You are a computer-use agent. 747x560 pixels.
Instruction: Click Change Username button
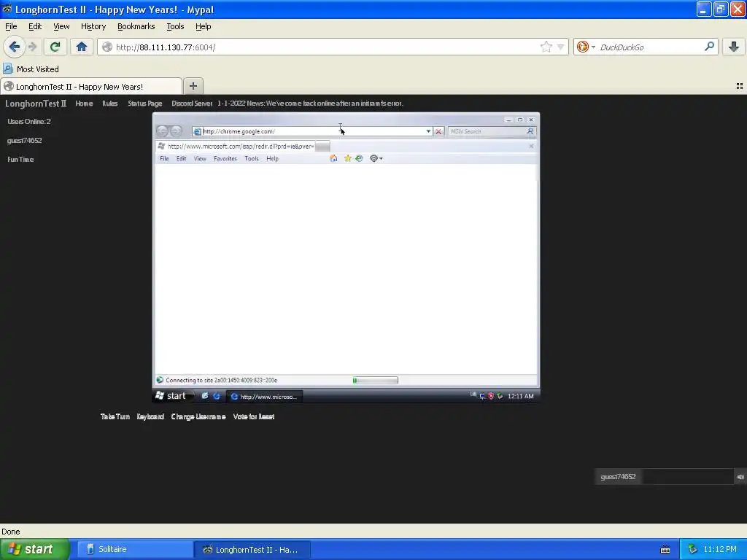click(198, 416)
